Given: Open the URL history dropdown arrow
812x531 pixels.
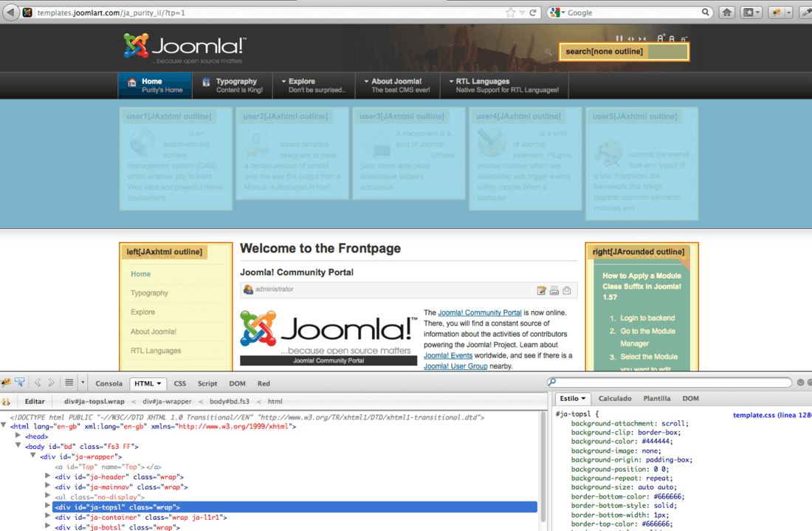Looking at the screenshot, I should (522, 13).
